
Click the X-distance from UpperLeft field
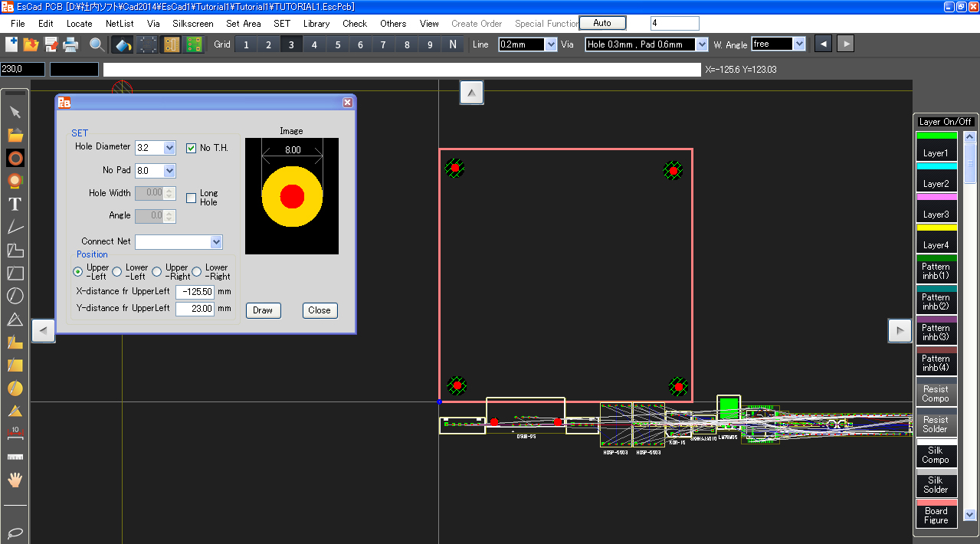click(x=195, y=292)
